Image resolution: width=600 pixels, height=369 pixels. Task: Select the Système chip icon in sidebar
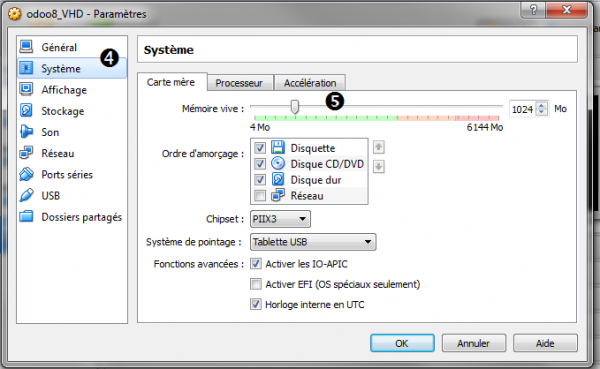(x=26, y=68)
